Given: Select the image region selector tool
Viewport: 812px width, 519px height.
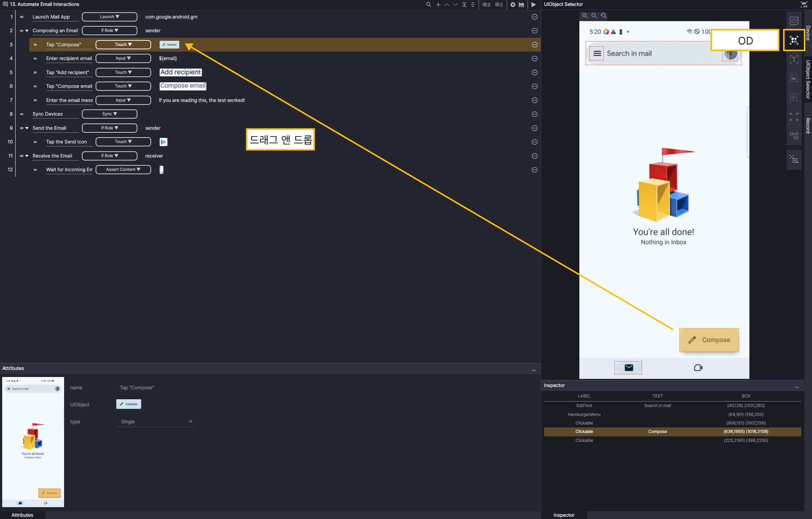Looking at the screenshot, I should [794, 78].
